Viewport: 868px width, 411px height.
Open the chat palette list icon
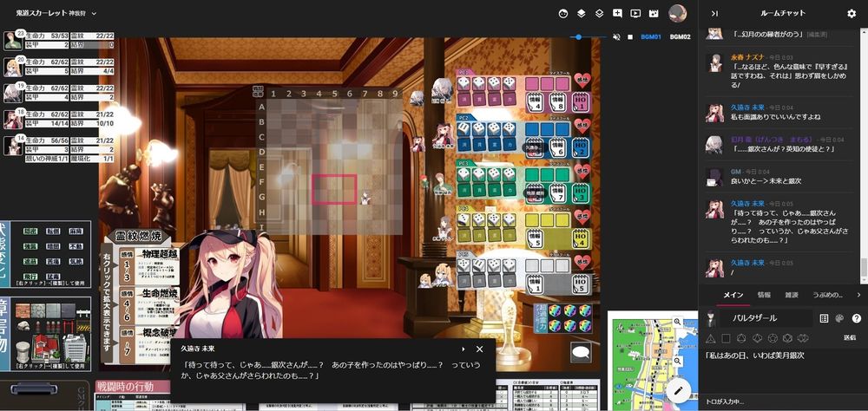point(824,318)
